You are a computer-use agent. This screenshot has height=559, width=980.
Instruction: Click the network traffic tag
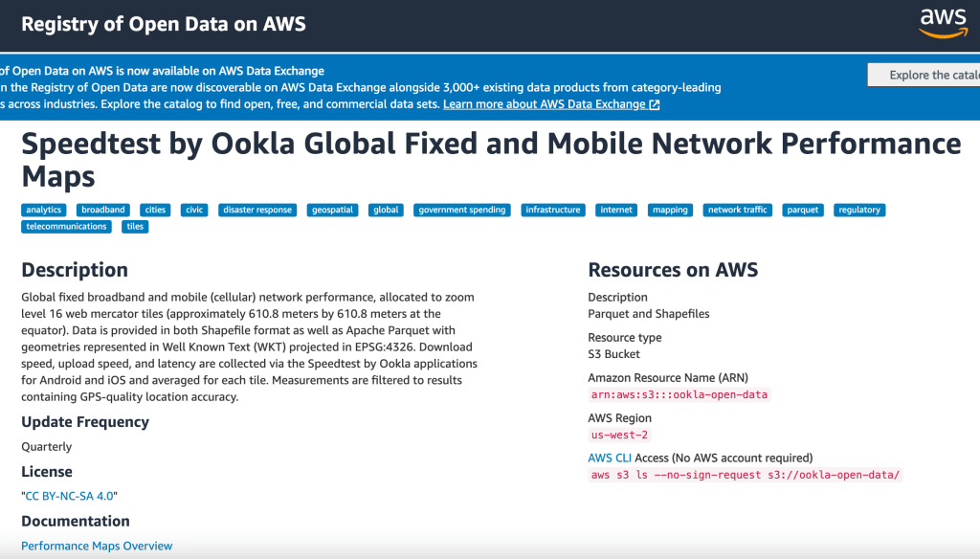coord(738,210)
